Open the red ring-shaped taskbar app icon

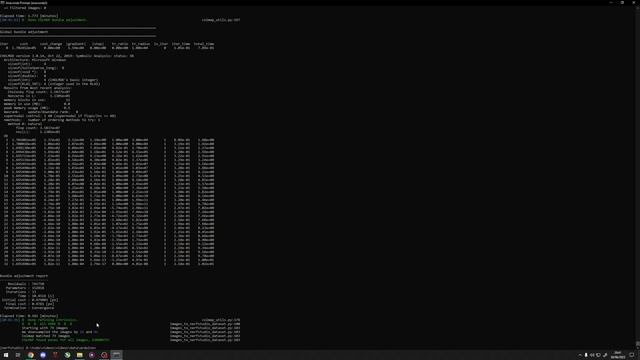point(104,355)
